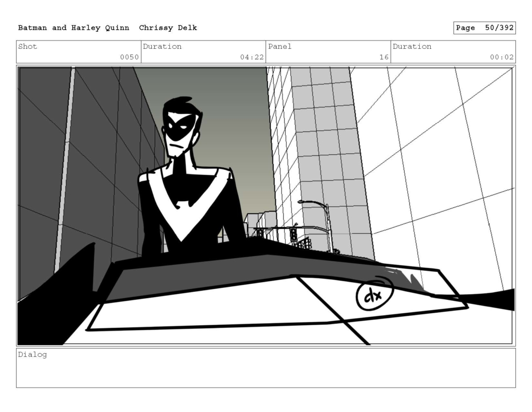This screenshot has height=412, width=532.
Task: Select the 'Batman and Harley Quinn' title text
Action: coord(74,28)
